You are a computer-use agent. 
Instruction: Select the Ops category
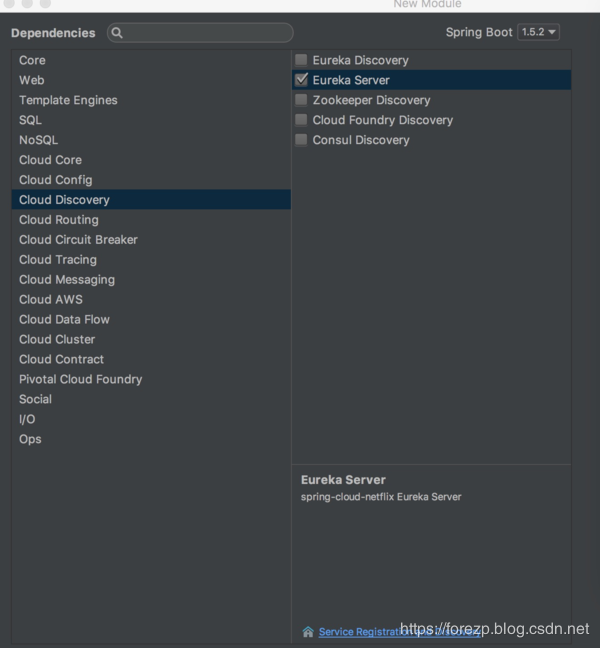click(x=30, y=439)
